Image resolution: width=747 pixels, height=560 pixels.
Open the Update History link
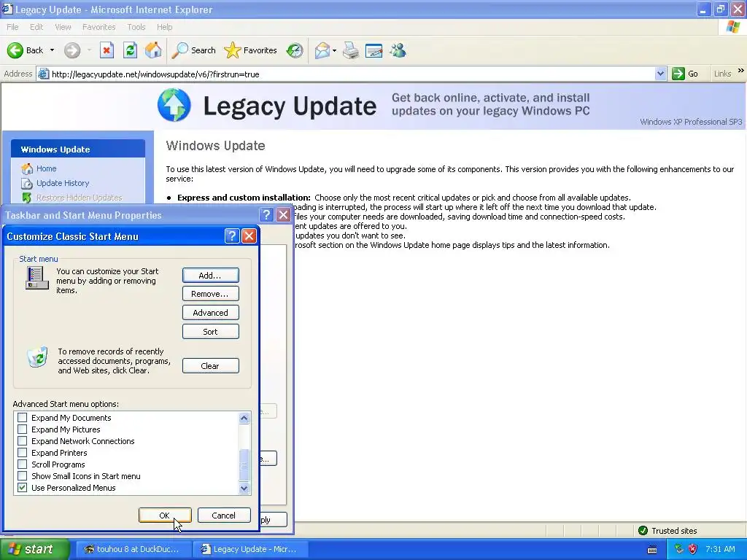tap(63, 183)
